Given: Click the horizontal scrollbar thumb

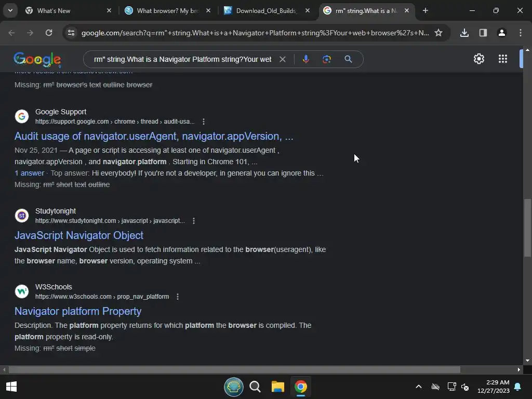Looking at the screenshot, I should pyautogui.click(x=234, y=369).
